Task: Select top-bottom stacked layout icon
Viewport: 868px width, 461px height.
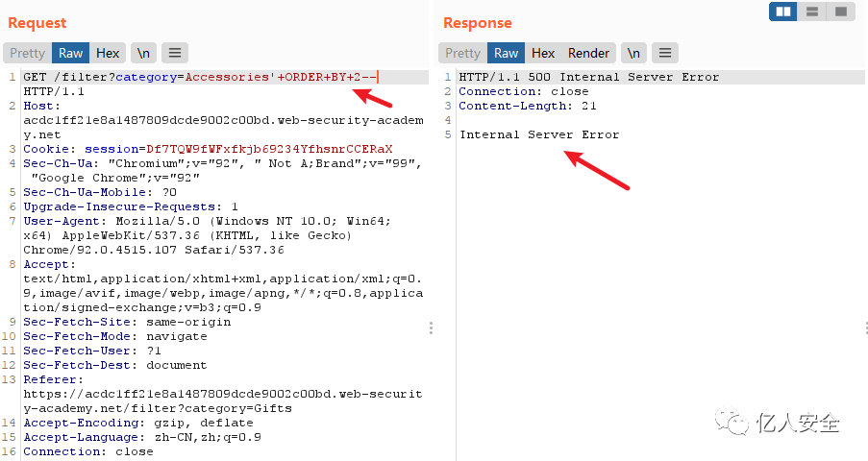Action: pyautogui.click(x=812, y=12)
